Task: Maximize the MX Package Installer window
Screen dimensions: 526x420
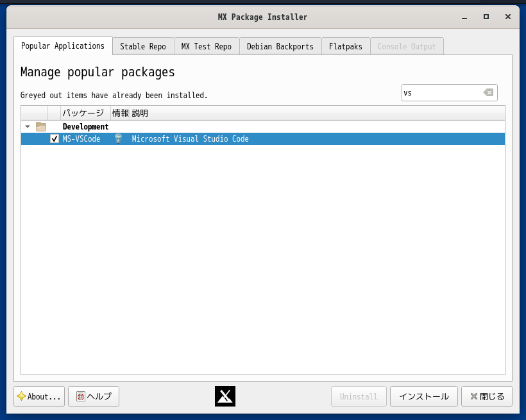Action: 486,17
